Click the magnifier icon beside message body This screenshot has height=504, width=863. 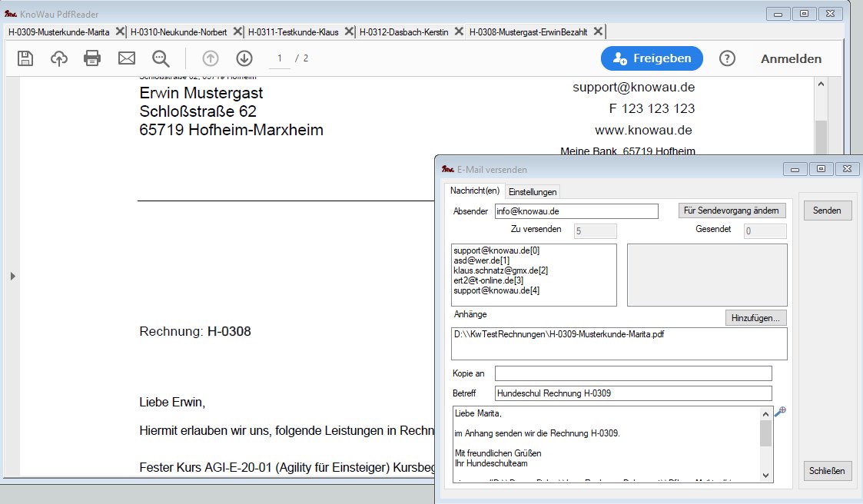[780, 413]
